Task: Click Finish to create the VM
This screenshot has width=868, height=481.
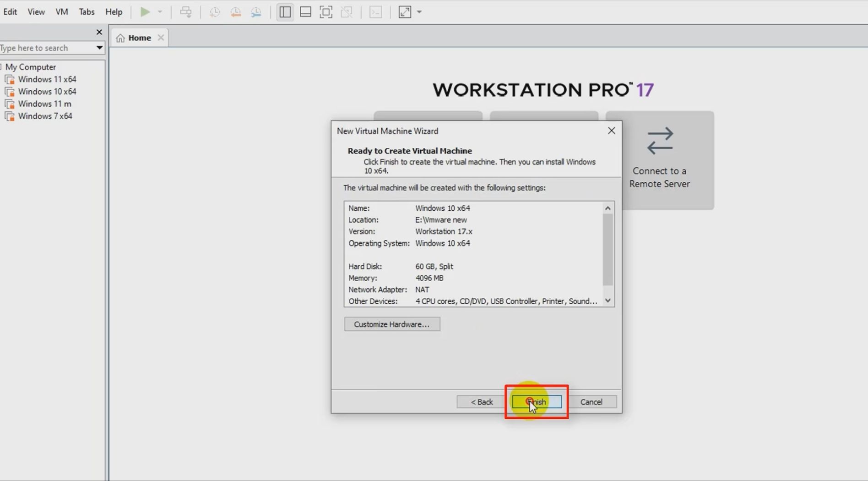Action: click(537, 402)
